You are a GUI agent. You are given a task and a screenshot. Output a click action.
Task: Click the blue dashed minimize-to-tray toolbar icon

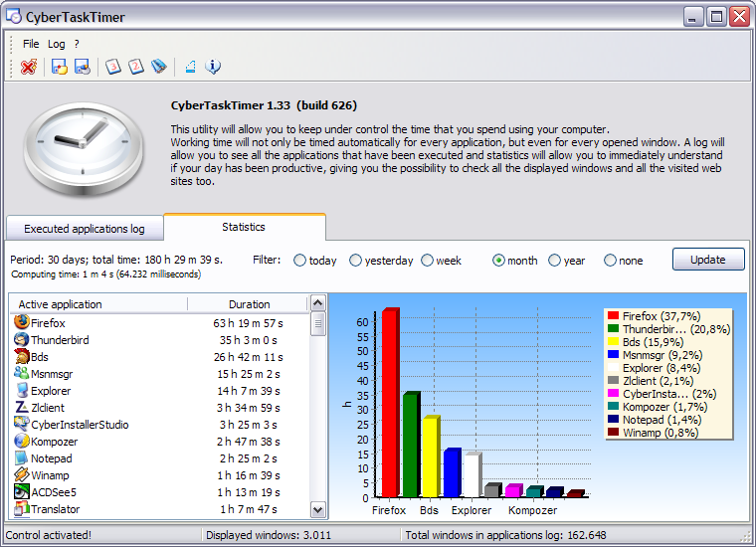coord(190,67)
